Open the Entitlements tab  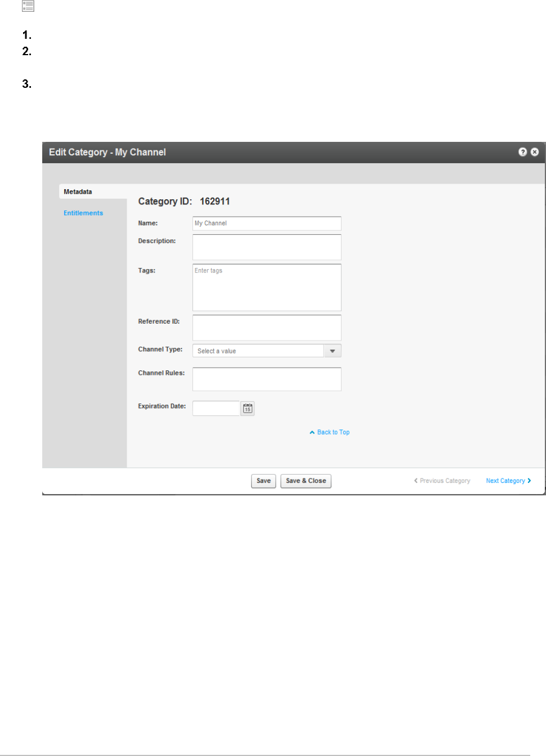tap(83, 213)
